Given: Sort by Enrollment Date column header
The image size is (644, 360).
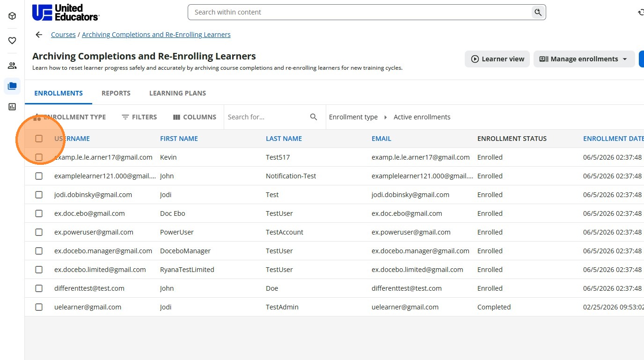Looking at the screenshot, I should [613, 139].
